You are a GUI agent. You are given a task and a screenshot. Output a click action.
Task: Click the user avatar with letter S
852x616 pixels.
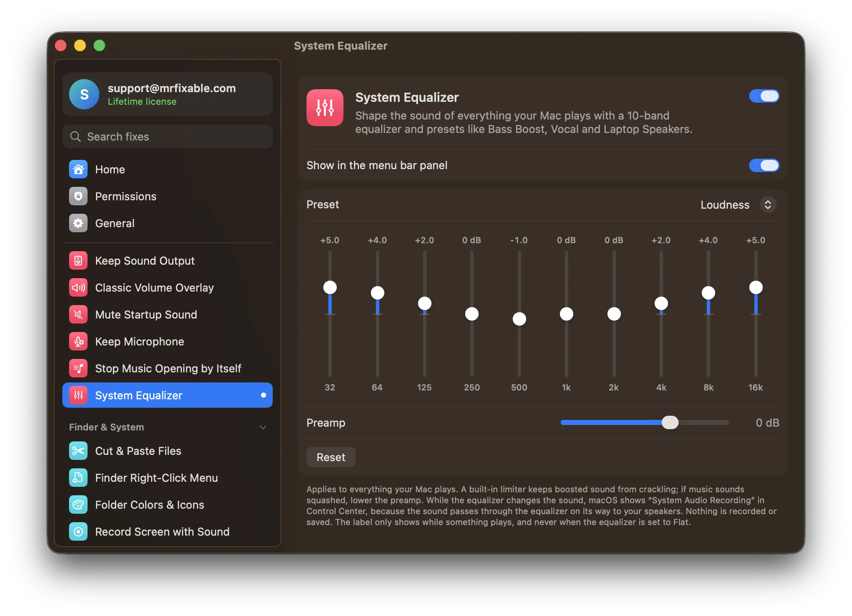(84, 94)
